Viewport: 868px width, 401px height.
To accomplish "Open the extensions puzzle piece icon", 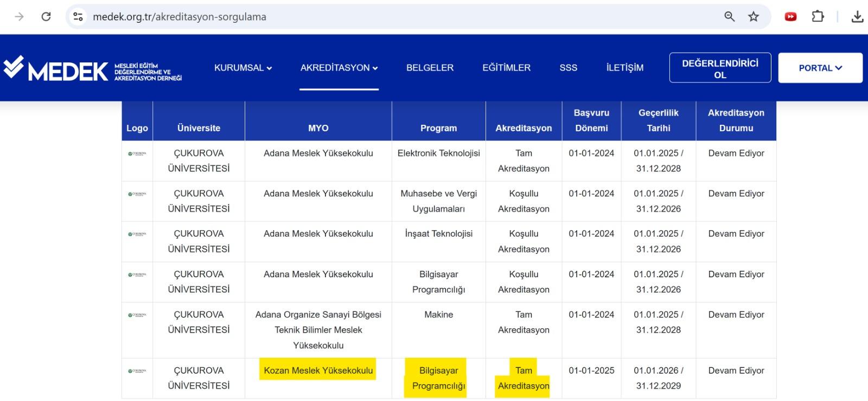I will (x=818, y=17).
